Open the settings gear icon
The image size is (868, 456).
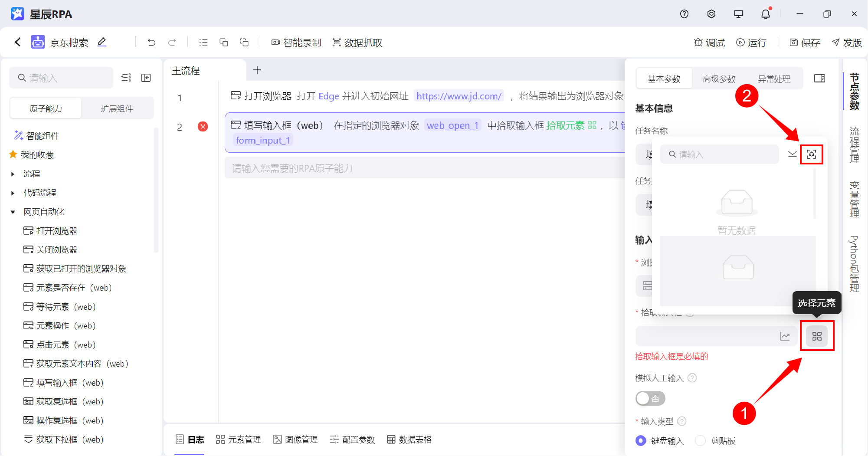[x=711, y=13]
